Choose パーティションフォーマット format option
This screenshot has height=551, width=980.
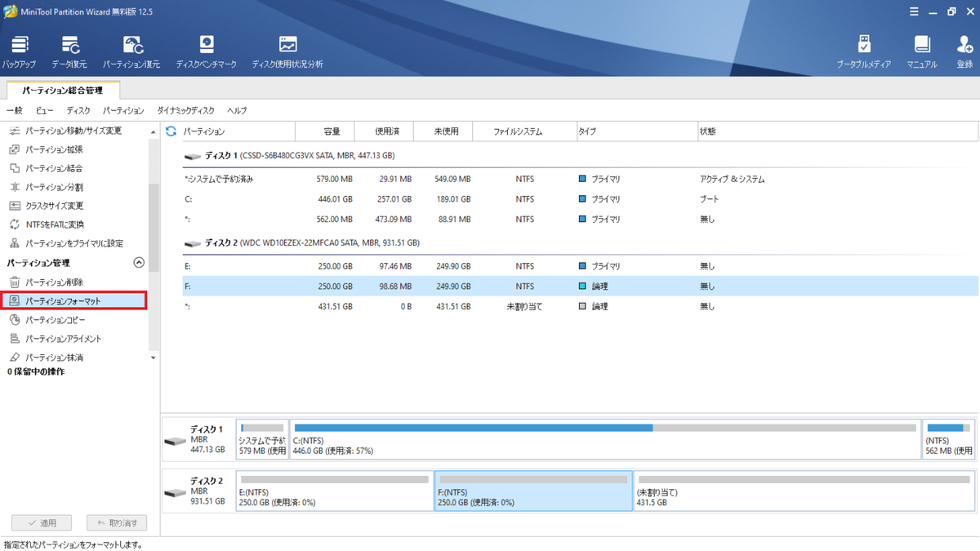(x=73, y=301)
